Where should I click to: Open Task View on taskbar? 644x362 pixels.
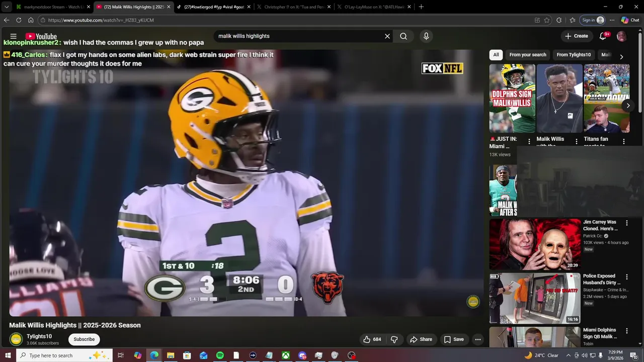[x=121, y=355]
